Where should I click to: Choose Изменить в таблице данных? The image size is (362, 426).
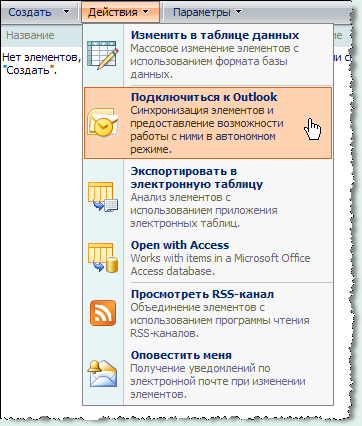point(208,55)
